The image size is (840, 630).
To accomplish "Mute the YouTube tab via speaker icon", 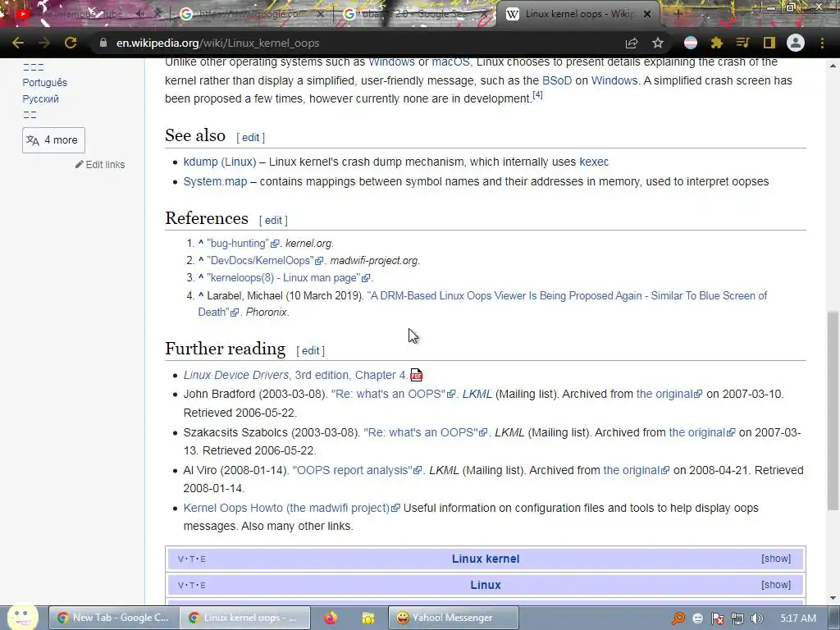I will tap(140, 14).
